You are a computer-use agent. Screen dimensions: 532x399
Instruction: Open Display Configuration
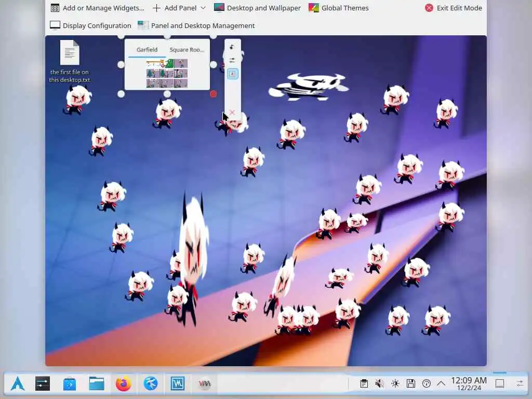point(90,25)
